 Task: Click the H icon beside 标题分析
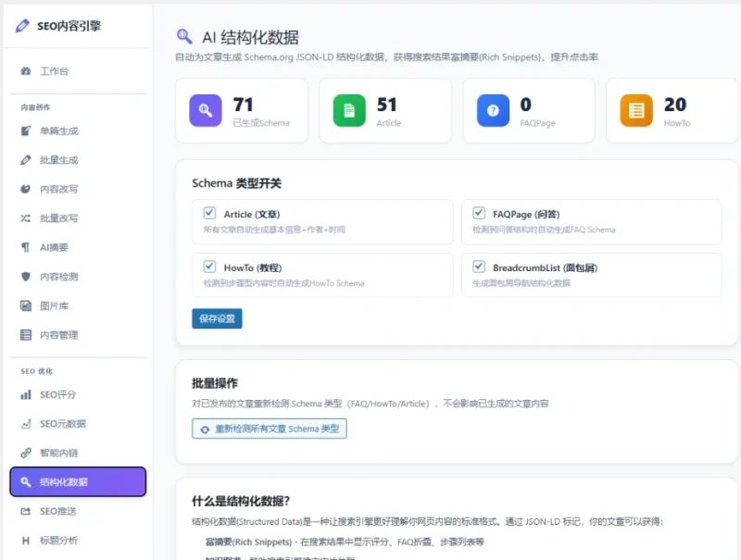26,541
